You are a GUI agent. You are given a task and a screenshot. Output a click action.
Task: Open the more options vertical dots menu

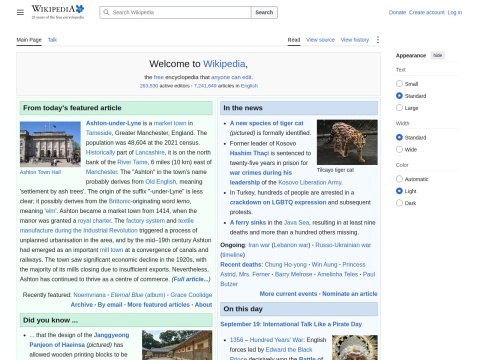tap(378, 40)
